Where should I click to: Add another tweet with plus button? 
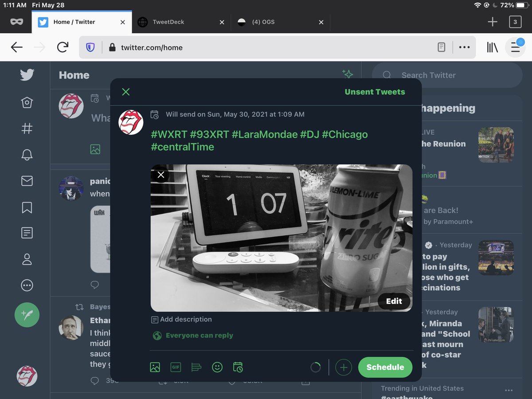tap(344, 367)
